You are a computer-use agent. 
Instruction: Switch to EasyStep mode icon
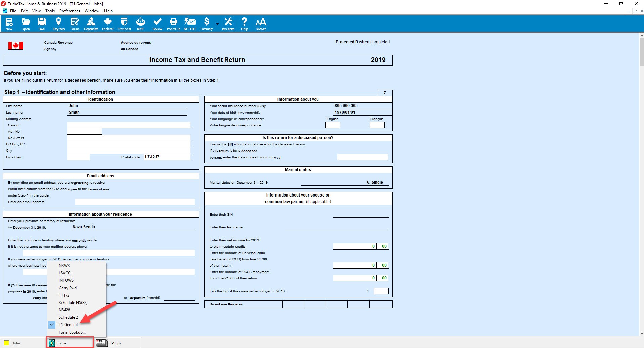tap(58, 24)
